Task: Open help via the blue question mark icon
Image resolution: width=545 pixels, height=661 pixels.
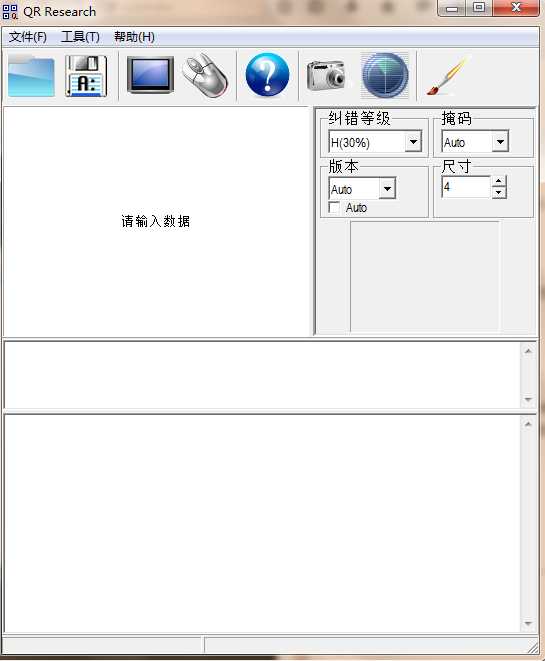Action: click(267, 75)
